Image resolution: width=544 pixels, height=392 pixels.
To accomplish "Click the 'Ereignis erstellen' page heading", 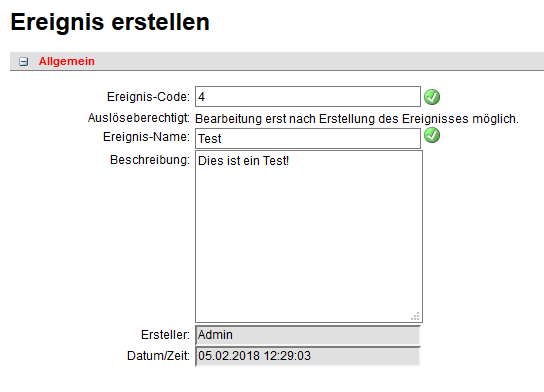I will coord(110,22).
